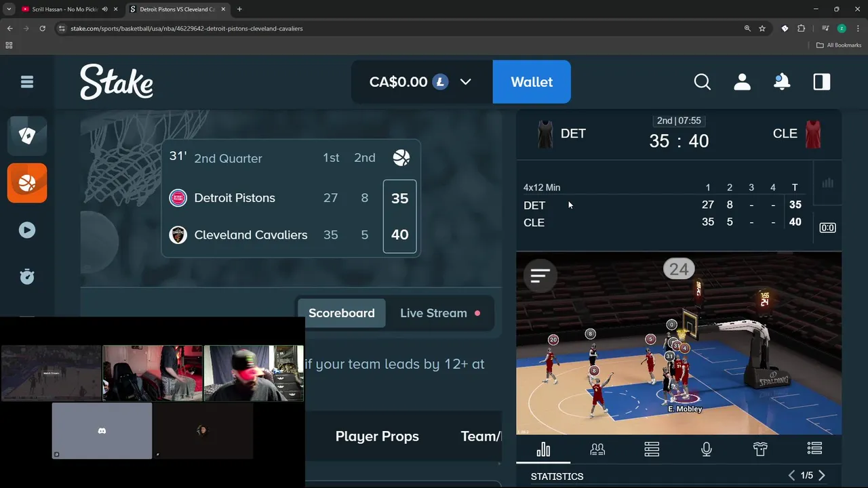Click the bar graph icon beside the score table

coord(827,183)
